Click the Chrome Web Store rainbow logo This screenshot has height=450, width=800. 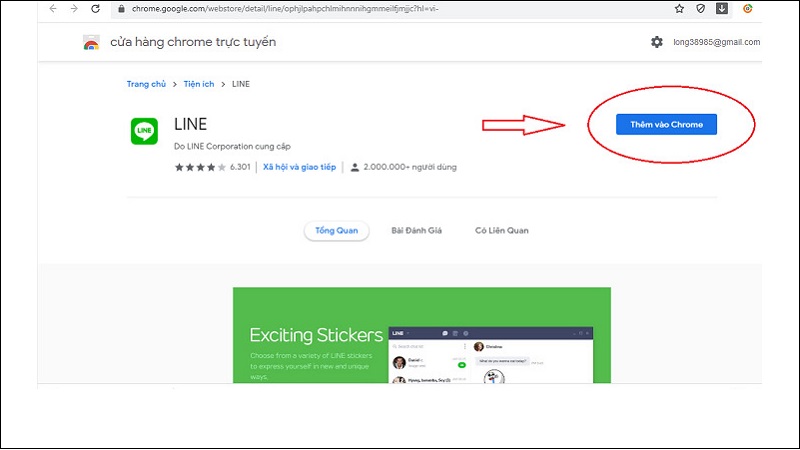91,42
